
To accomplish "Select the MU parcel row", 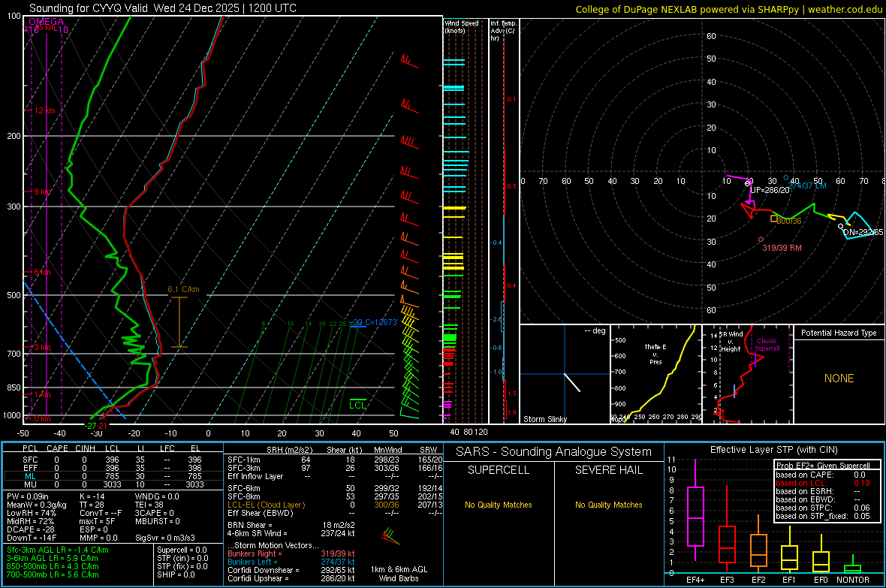I will (x=112, y=484).
